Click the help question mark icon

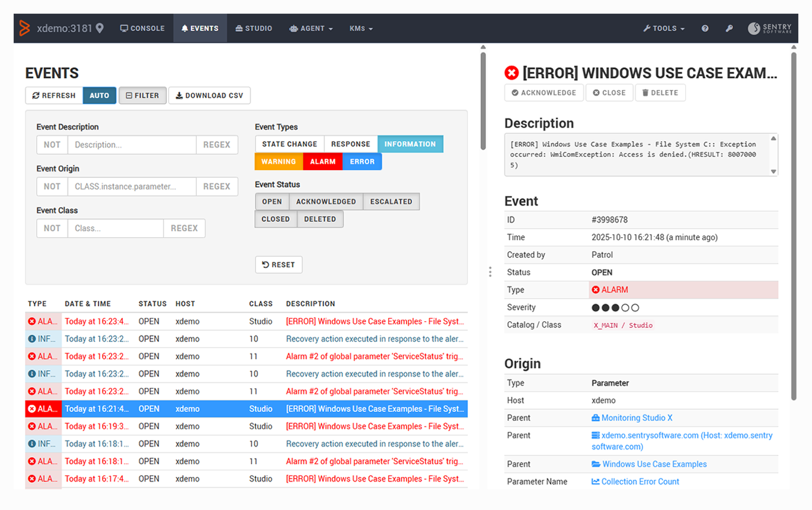pos(705,28)
